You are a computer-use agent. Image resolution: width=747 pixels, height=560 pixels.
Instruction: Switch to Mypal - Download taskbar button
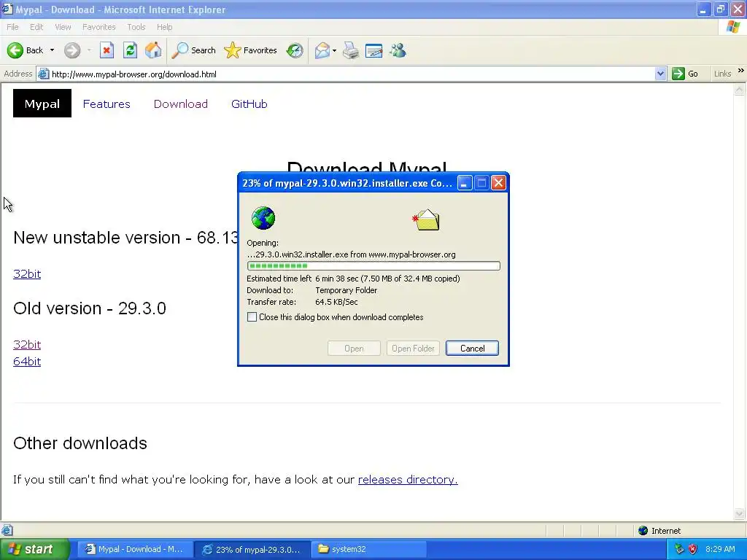tap(134, 549)
